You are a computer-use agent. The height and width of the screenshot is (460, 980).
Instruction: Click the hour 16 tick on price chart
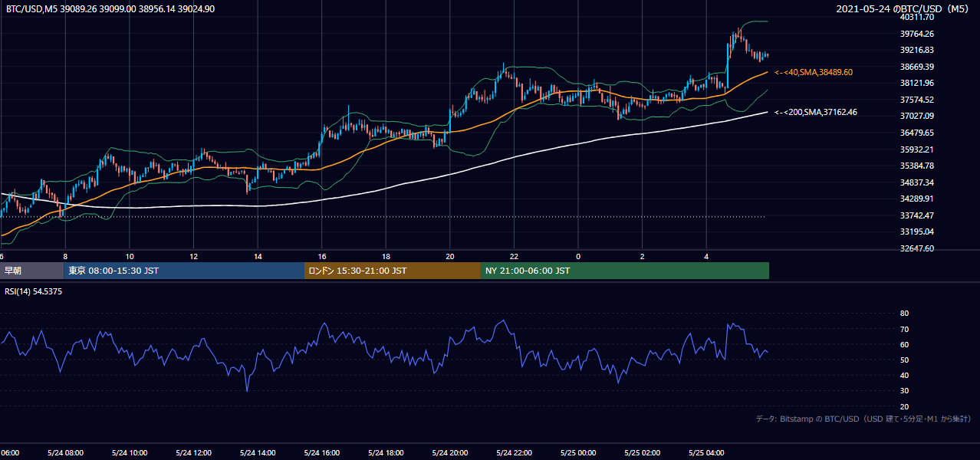[x=322, y=257]
